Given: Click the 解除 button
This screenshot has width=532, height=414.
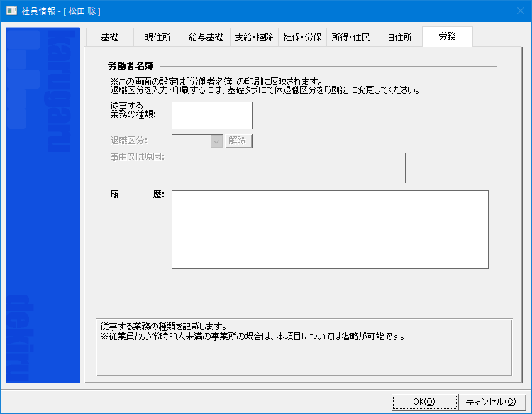Looking at the screenshot, I should tap(238, 141).
